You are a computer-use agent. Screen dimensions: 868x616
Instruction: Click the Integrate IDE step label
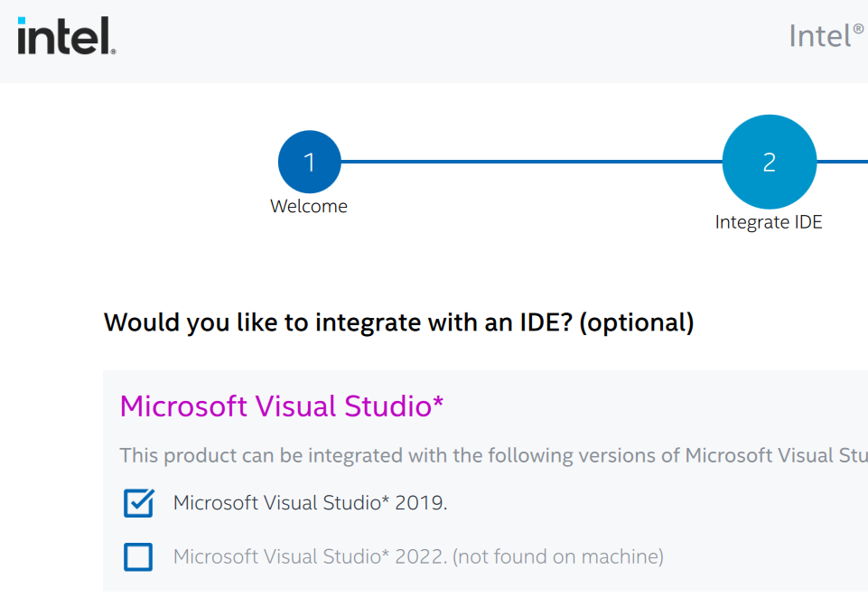point(769,222)
